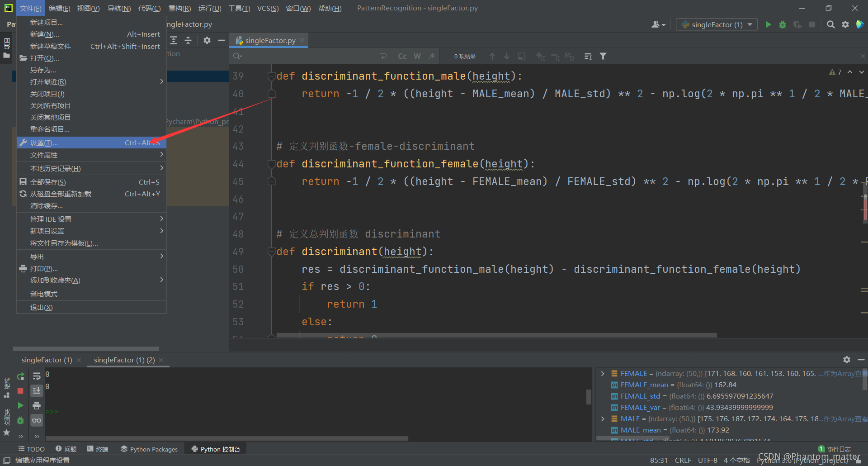This screenshot has width=868, height=466.
Task: Show variables glasses icon in console
Action: pyautogui.click(x=37, y=420)
